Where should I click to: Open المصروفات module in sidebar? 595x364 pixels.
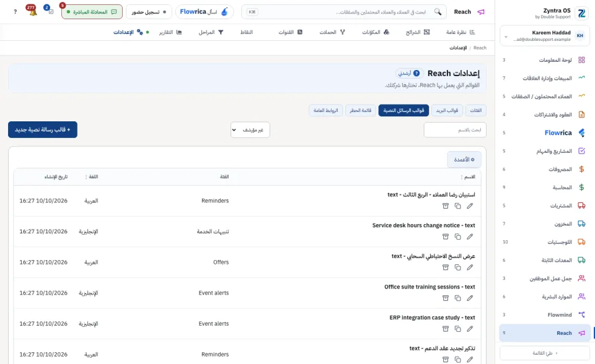click(x=545, y=169)
